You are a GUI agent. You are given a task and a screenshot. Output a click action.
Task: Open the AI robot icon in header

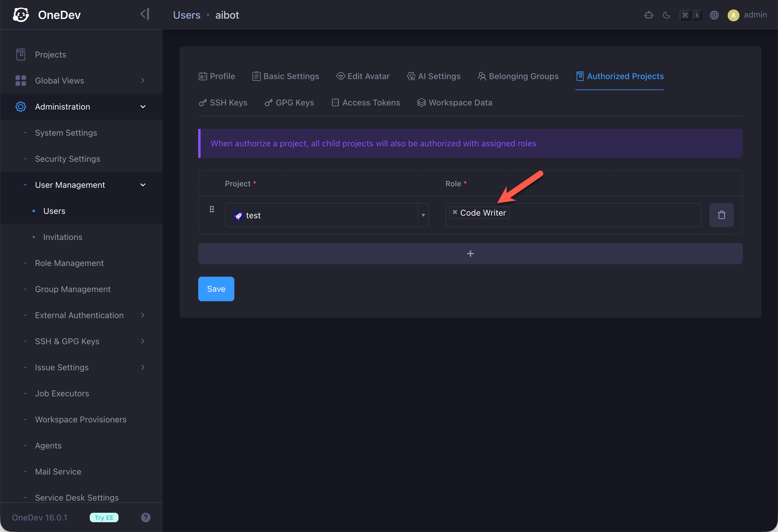point(649,15)
